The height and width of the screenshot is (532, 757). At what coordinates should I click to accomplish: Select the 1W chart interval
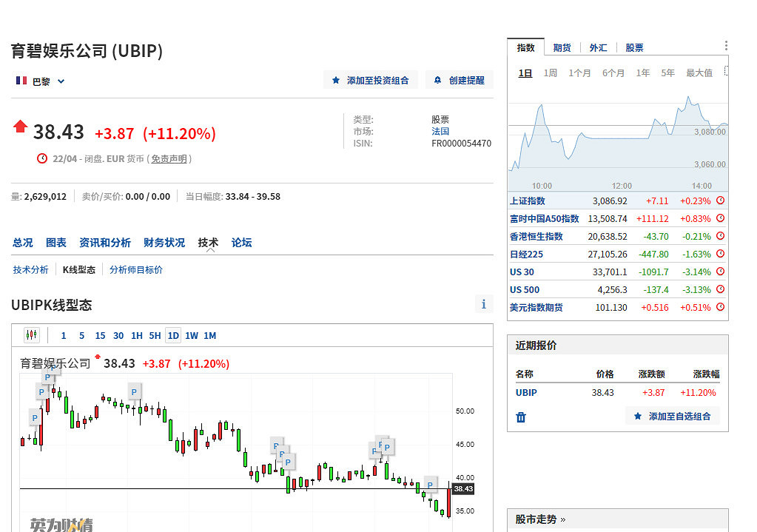[x=191, y=336]
